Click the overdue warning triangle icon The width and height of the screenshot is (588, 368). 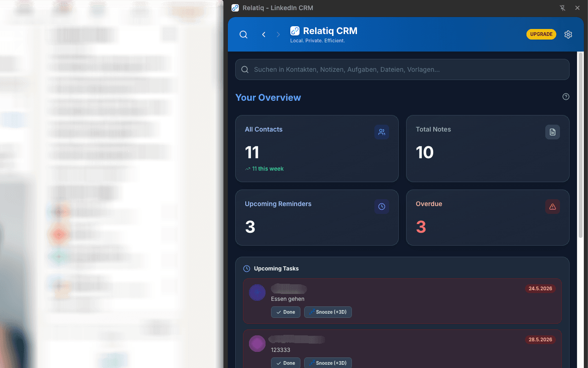tap(553, 207)
